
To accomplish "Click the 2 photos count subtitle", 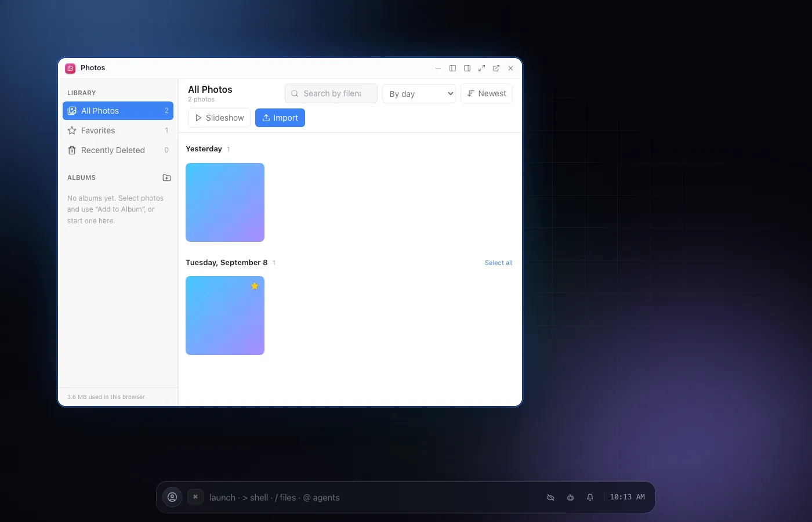I will 201,100.
